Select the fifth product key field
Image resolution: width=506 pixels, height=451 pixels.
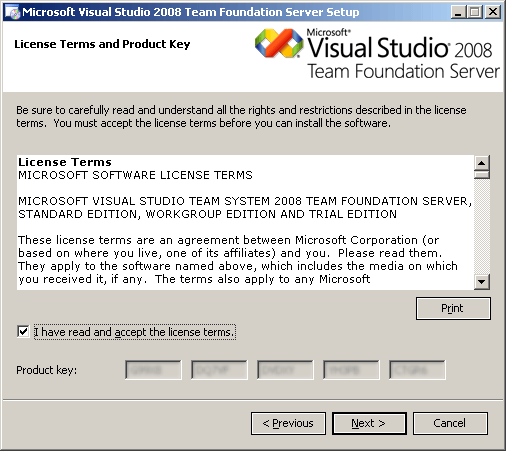417,370
